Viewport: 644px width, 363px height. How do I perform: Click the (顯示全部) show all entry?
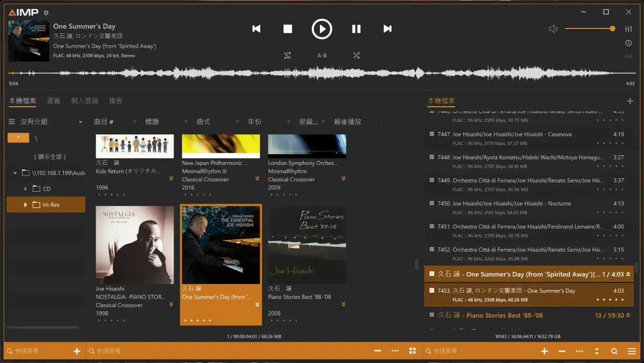pyautogui.click(x=50, y=157)
